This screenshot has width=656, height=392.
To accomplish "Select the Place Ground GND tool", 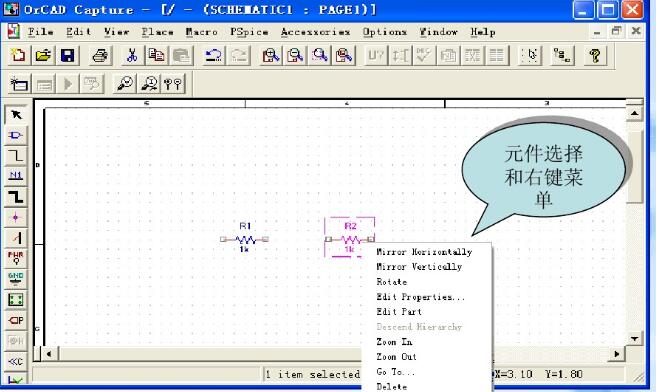I will click(x=16, y=279).
